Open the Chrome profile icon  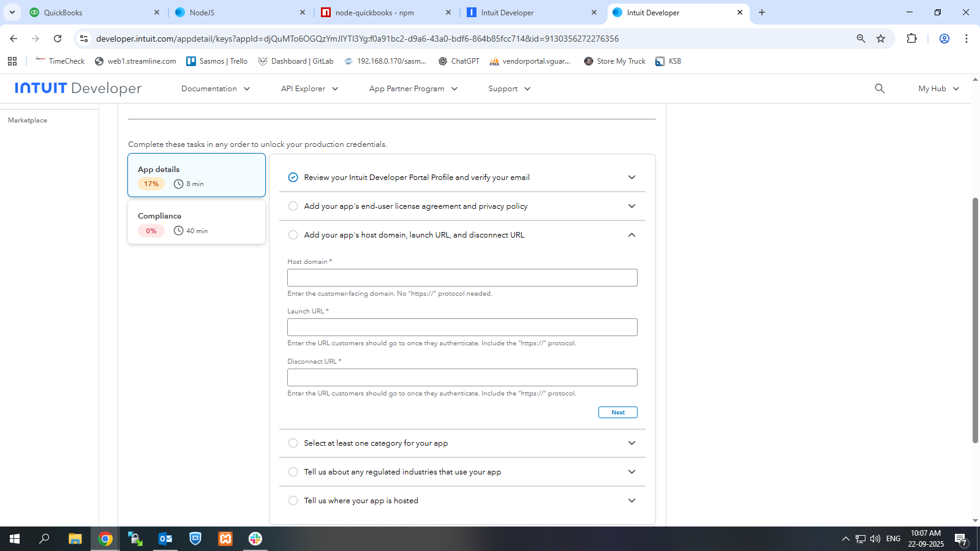coord(944,39)
